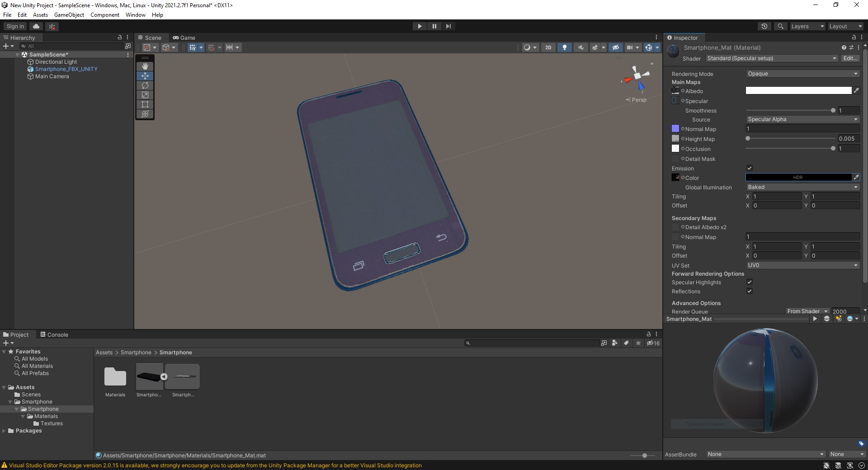Switch to the Game tab
868x470 pixels.
184,38
